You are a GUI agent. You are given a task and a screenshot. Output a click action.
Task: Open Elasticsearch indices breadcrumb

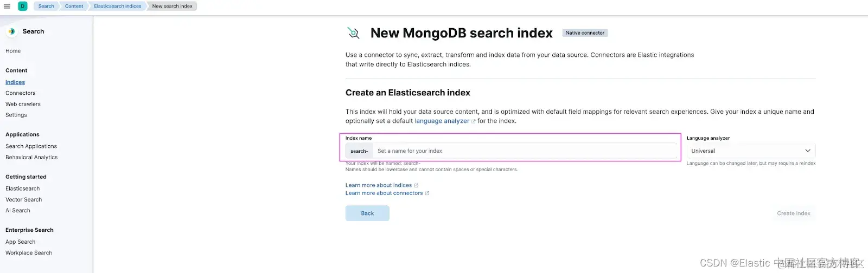117,6
